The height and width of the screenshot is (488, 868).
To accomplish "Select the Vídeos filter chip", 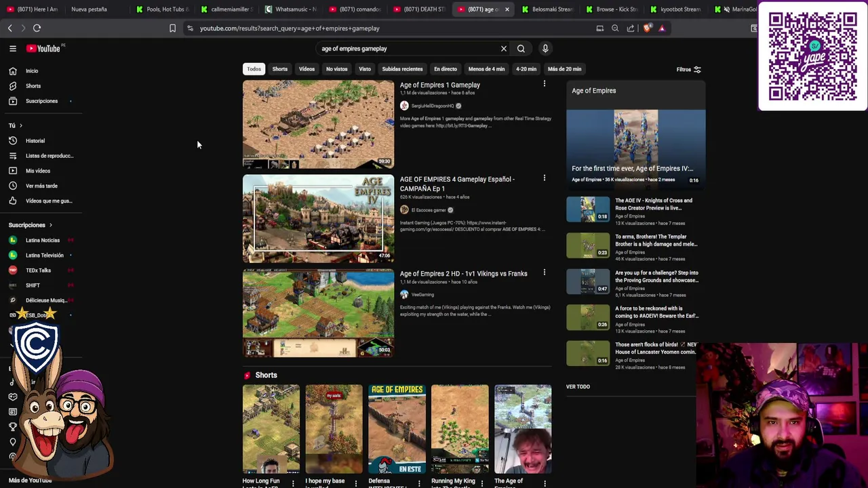I will click(307, 69).
